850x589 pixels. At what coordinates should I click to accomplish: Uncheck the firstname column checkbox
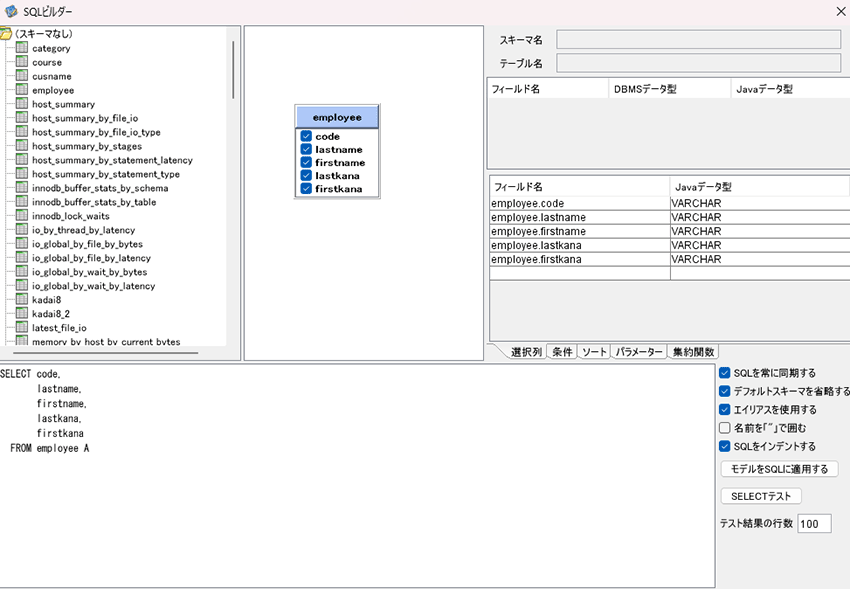point(306,162)
